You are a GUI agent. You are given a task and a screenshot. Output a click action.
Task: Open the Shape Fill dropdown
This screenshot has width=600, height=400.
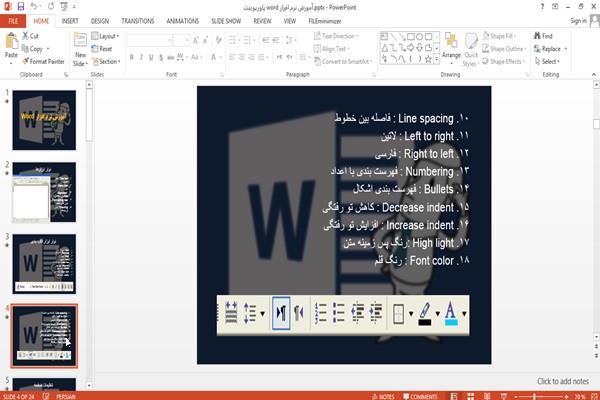499,36
